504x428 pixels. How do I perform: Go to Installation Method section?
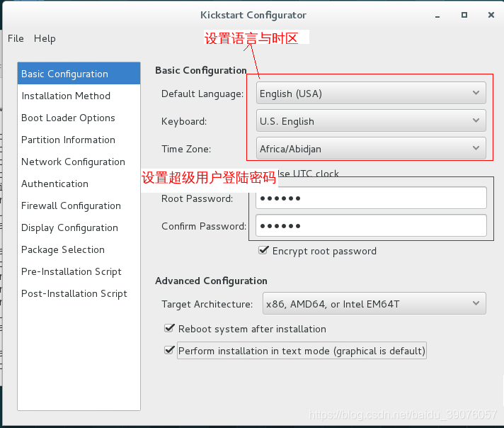[79, 96]
